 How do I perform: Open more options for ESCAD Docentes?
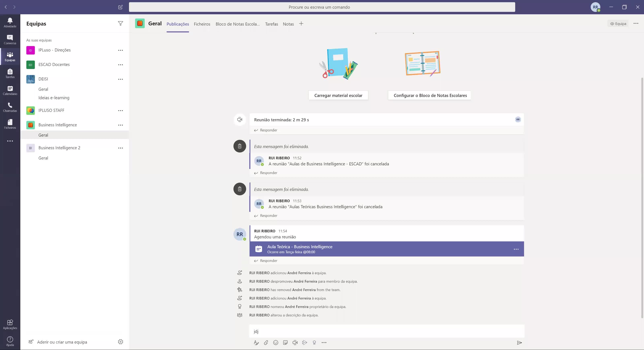(121, 65)
